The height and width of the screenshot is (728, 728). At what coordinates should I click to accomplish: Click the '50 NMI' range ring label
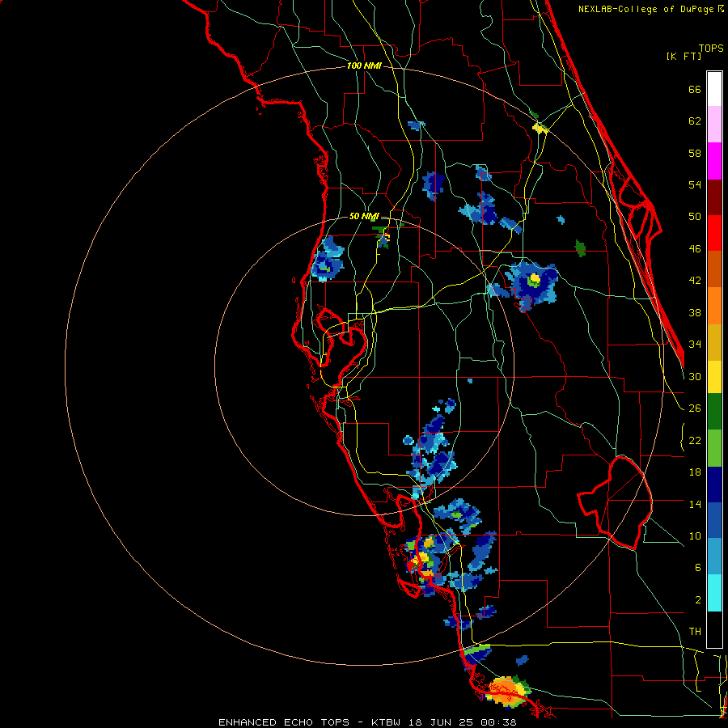tap(364, 216)
